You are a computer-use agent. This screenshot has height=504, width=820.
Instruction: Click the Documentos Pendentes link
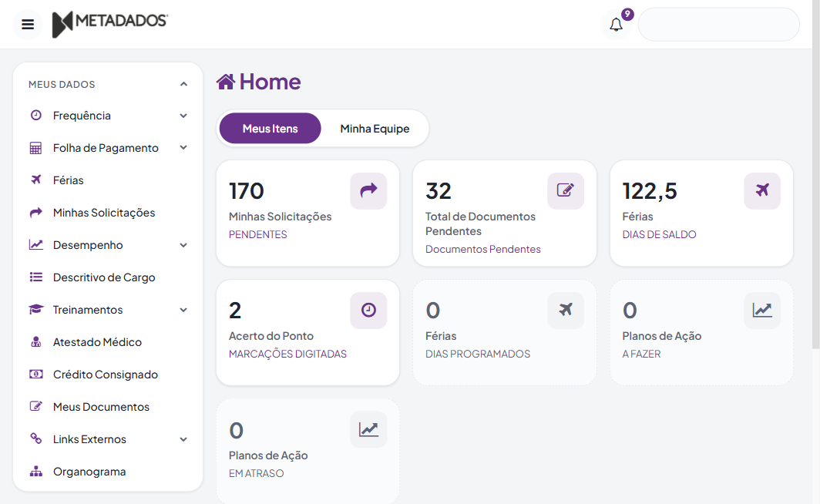(482, 250)
